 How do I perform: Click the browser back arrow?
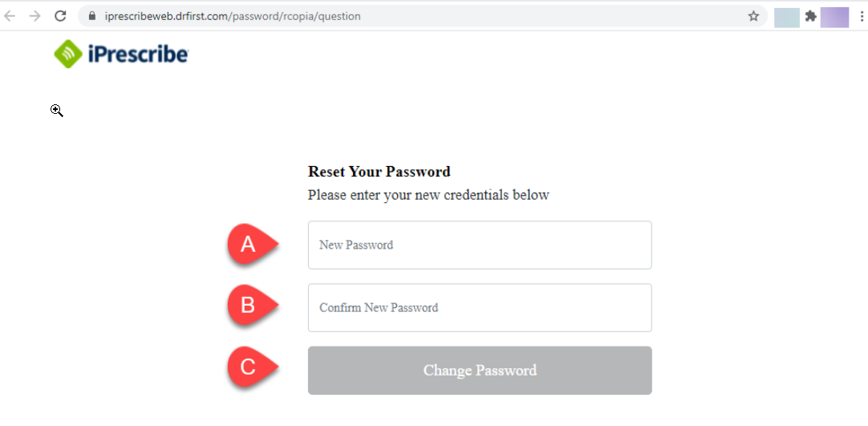10,16
